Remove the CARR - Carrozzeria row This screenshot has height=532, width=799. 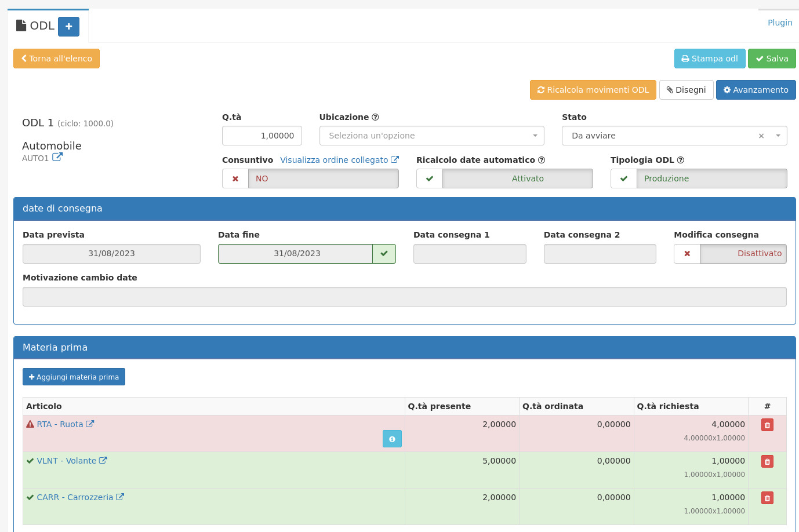[x=767, y=498]
